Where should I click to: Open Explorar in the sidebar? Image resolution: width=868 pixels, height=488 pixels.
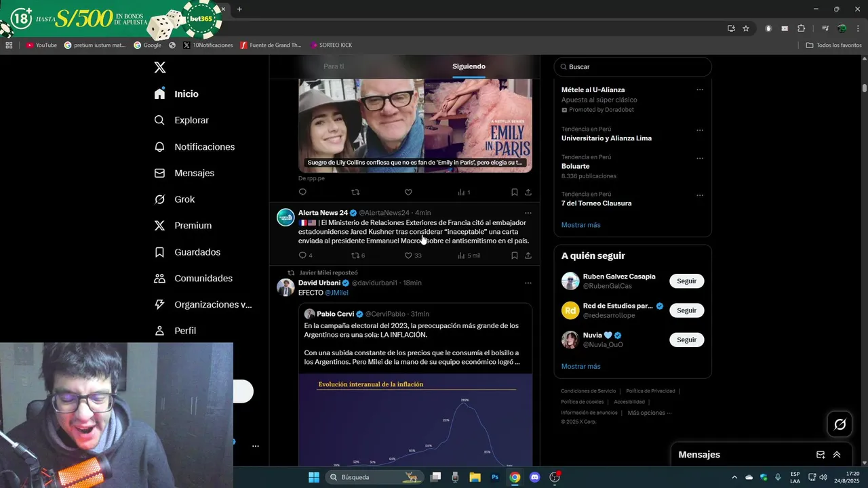coord(181,120)
